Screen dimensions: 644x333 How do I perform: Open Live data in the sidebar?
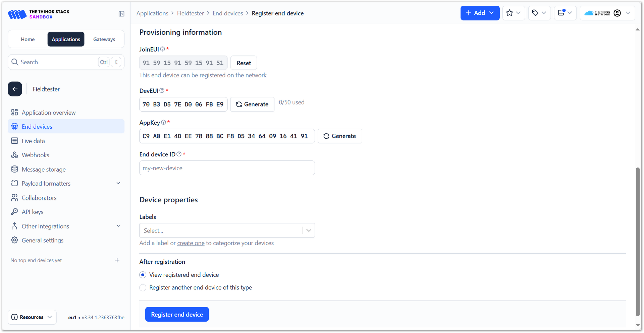[33, 141]
